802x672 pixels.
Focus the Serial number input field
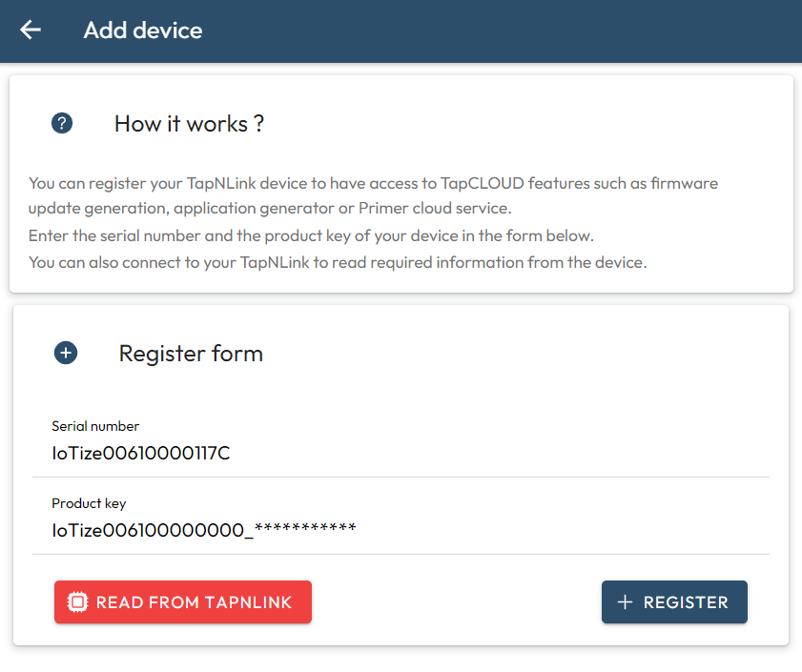point(401,453)
